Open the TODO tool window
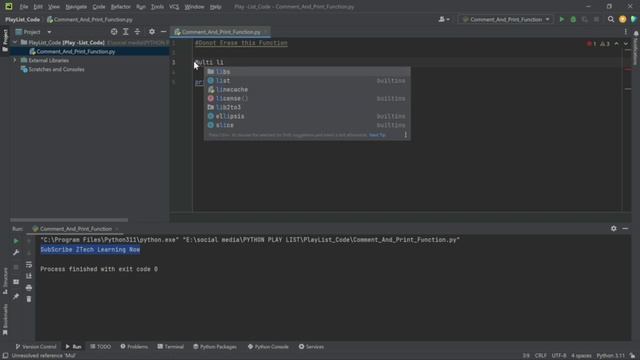 [100, 347]
